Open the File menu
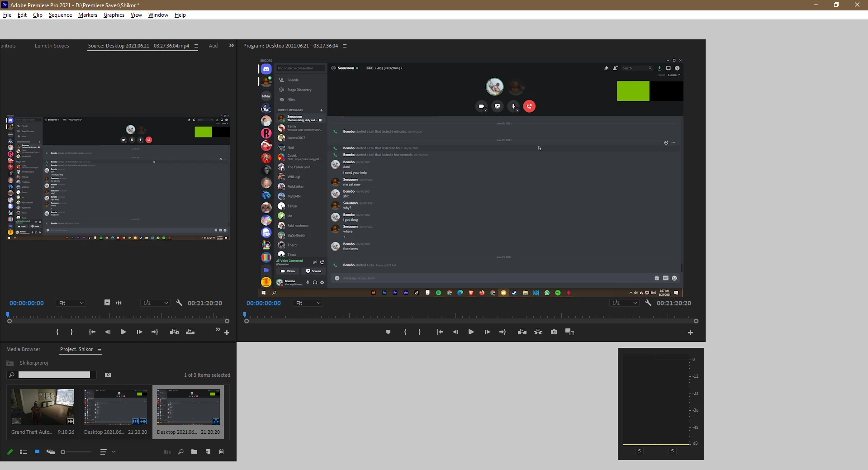 7,15
